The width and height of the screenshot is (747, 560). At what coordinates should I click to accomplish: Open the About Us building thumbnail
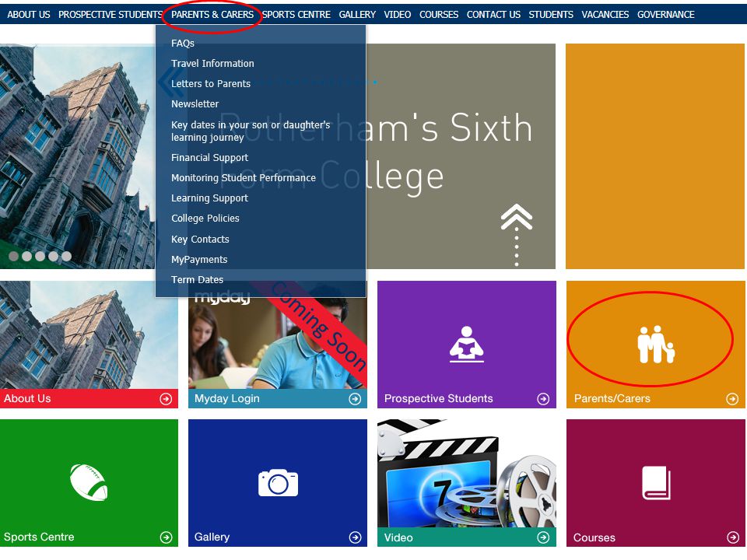click(x=89, y=334)
